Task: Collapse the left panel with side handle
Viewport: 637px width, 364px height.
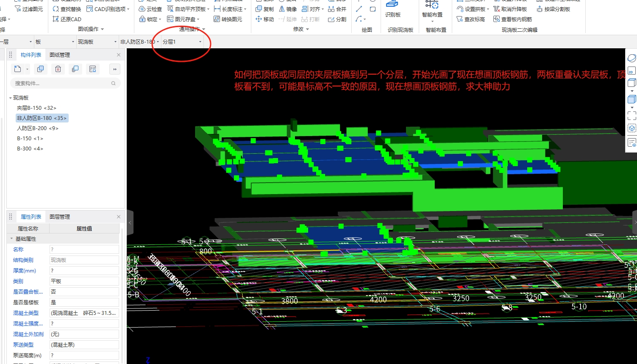Action: [130, 222]
